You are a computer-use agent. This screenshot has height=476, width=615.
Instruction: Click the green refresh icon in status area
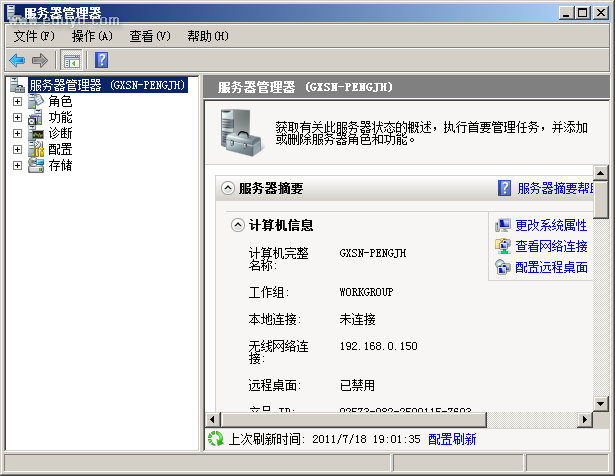[x=215, y=438]
